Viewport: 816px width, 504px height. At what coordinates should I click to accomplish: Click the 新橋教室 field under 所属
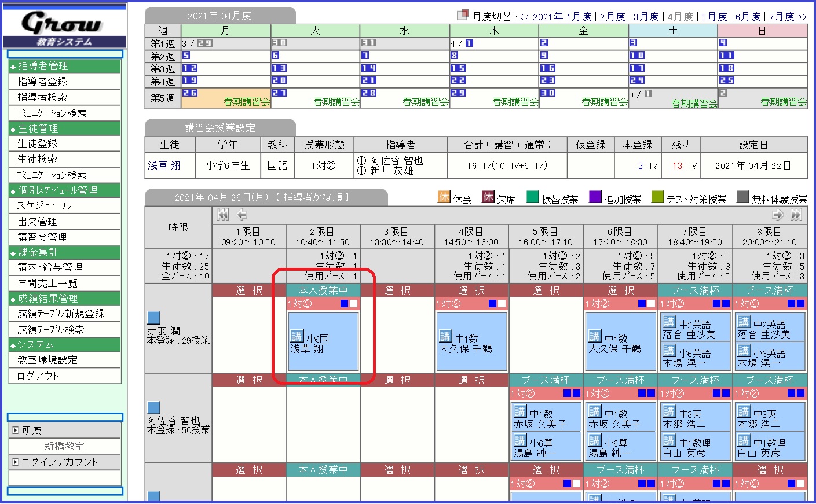65,446
